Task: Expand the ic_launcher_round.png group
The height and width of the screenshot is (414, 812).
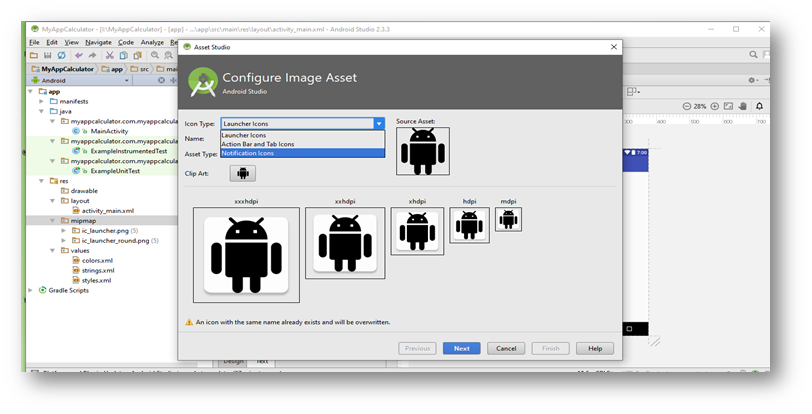Action: tap(63, 240)
